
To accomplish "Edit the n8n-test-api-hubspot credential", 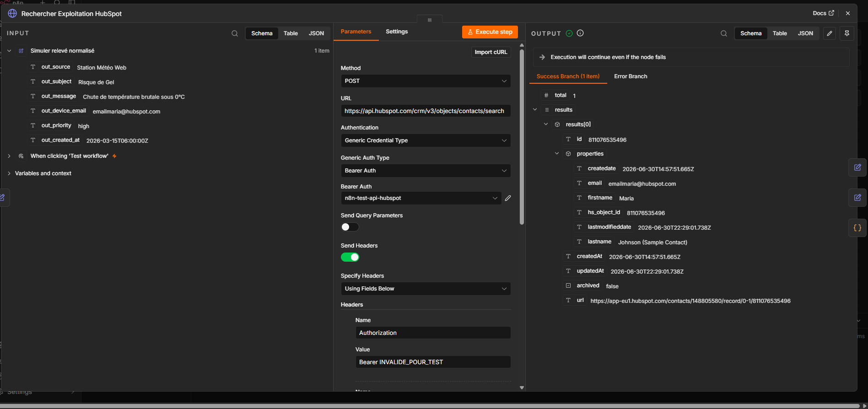I will (x=508, y=198).
